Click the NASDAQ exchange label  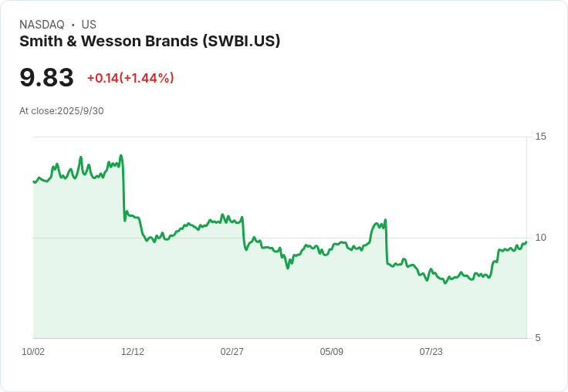[42, 25]
